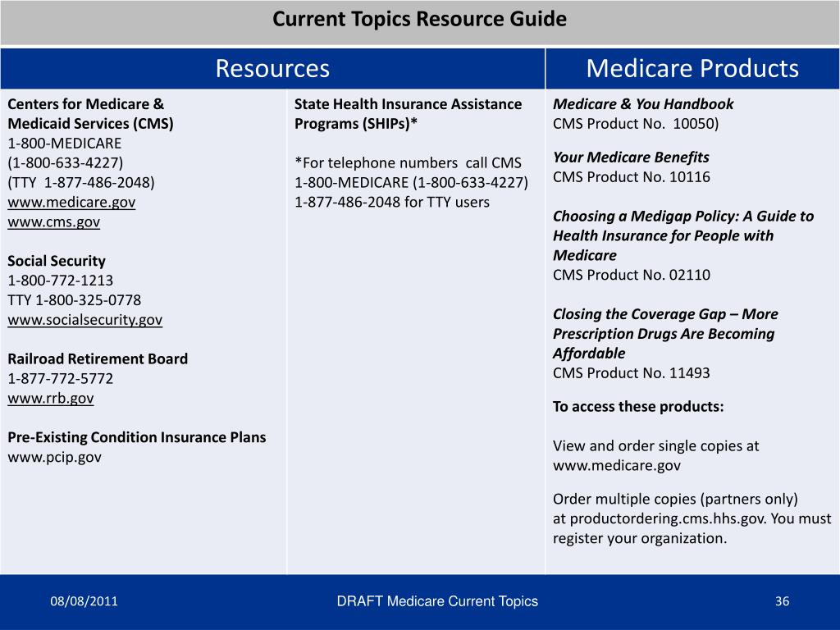Click the 1-877-486-2048 for TTY users line
The height and width of the screenshot is (630, 840).
click(392, 203)
